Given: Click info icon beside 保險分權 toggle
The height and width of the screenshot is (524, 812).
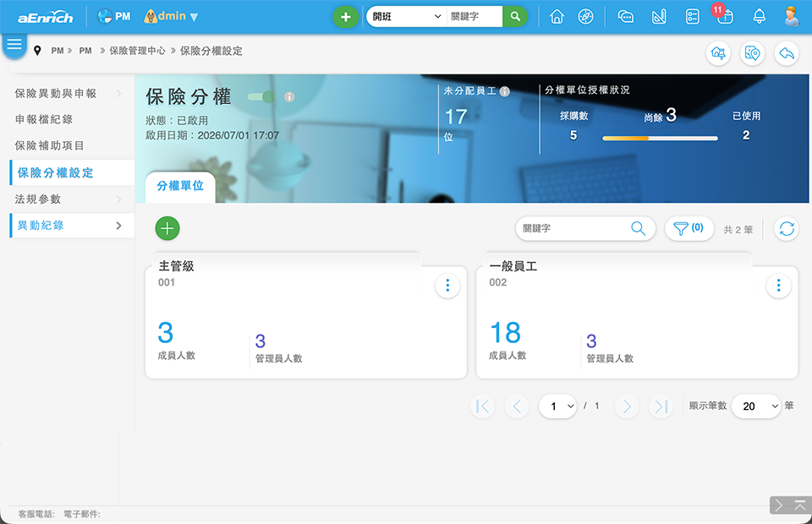Looking at the screenshot, I should pyautogui.click(x=289, y=96).
